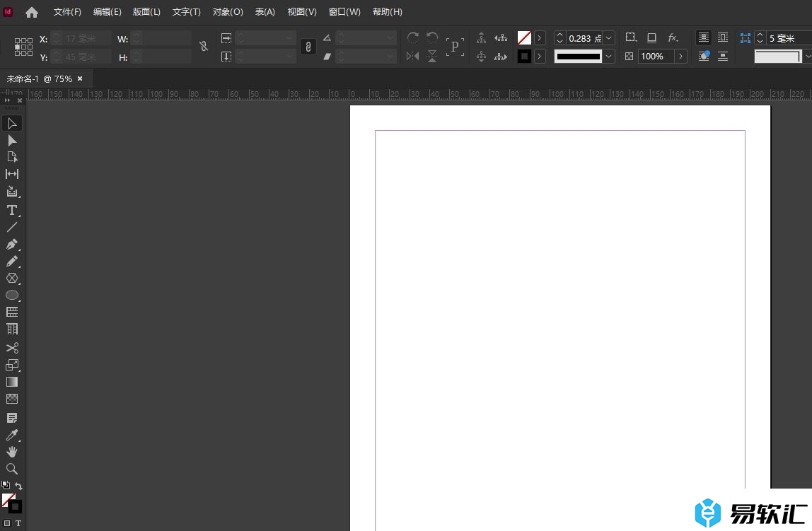Image resolution: width=812 pixels, height=531 pixels.
Task: Open the 文字(T) menu
Action: pos(187,12)
